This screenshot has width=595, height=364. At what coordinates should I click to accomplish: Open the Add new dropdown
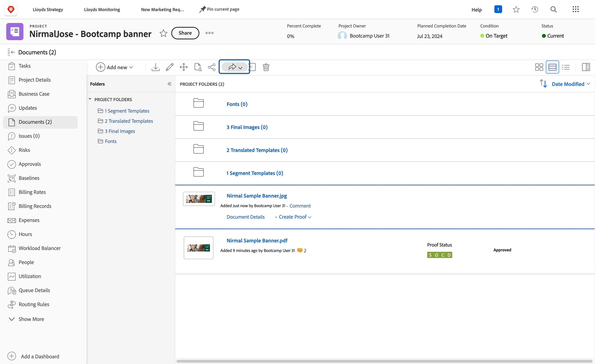[115, 67]
